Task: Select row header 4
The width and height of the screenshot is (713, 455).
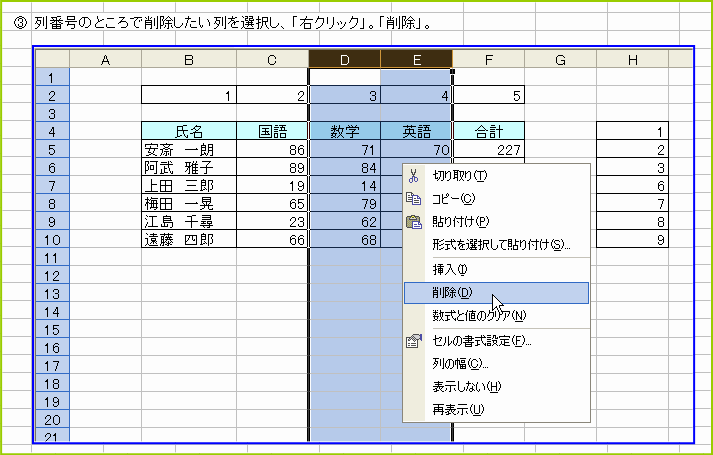Action: click(x=53, y=132)
